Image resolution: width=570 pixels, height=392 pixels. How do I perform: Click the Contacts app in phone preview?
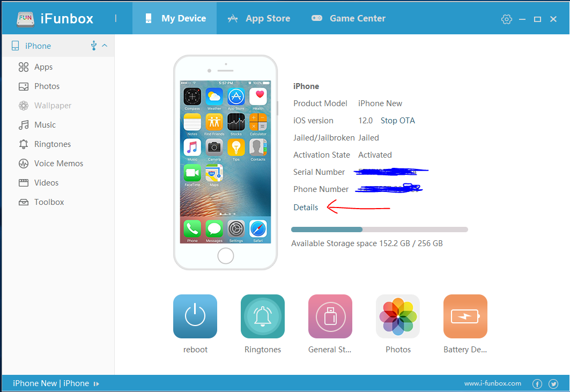point(258,147)
